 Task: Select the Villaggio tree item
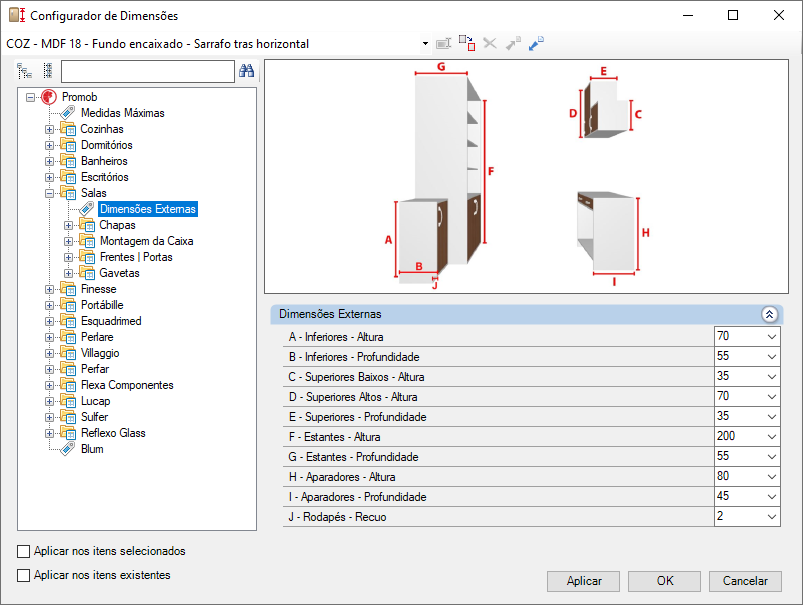pos(100,353)
